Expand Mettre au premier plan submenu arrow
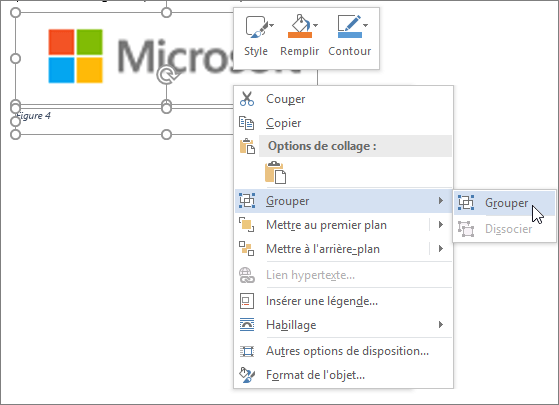This screenshot has width=559, height=405. coord(441,225)
